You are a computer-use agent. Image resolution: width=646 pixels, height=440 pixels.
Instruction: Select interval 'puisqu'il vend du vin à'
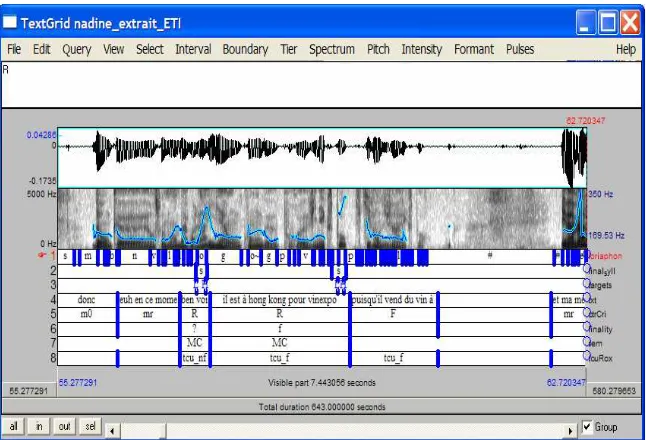pos(393,300)
